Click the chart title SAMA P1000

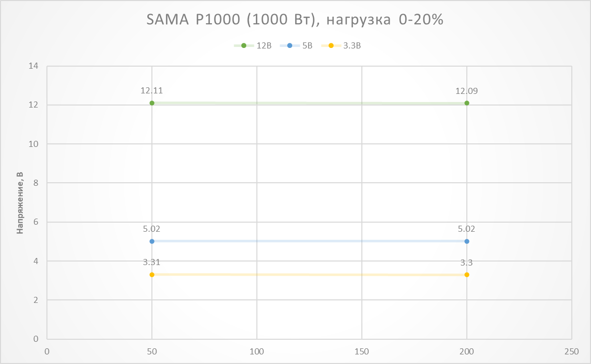[x=295, y=19]
